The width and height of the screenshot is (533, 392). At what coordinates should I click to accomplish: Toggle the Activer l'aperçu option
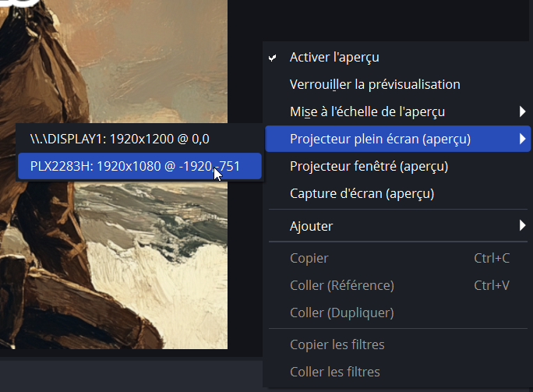click(334, 57)
